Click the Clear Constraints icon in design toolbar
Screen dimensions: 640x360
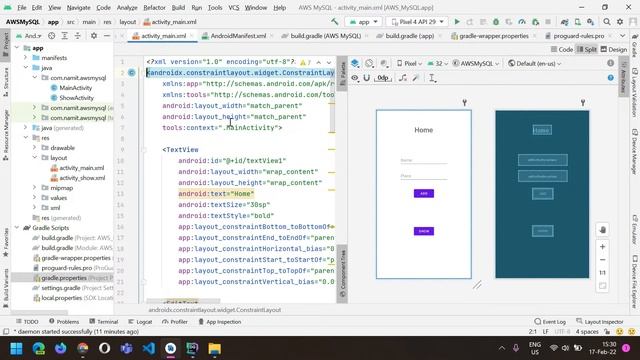pyautogui.click(x=402, y=78)
